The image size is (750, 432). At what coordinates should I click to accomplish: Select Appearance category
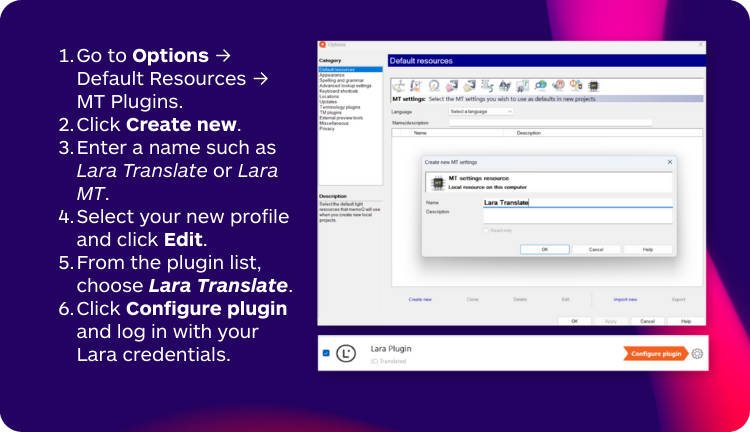[332, 75]
